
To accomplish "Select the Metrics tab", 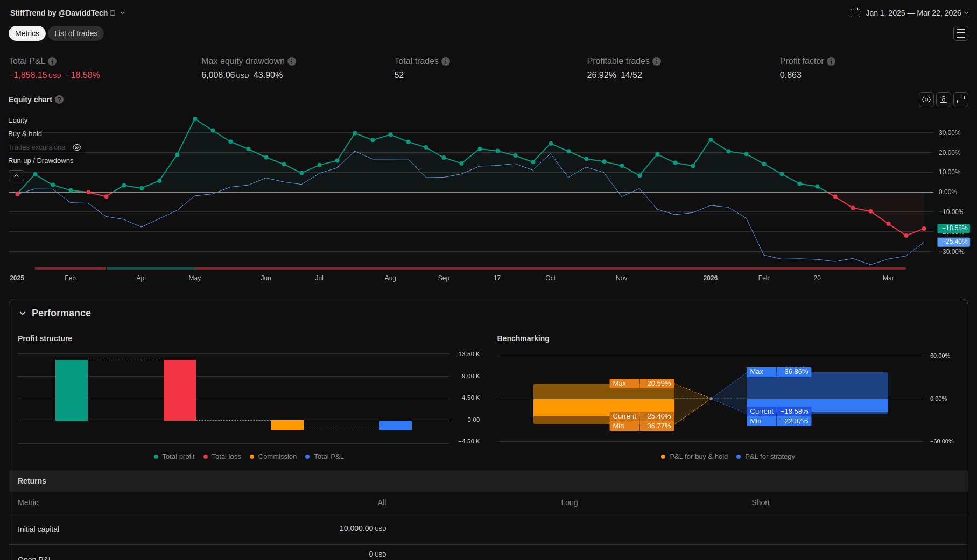I will coord(27,33).
